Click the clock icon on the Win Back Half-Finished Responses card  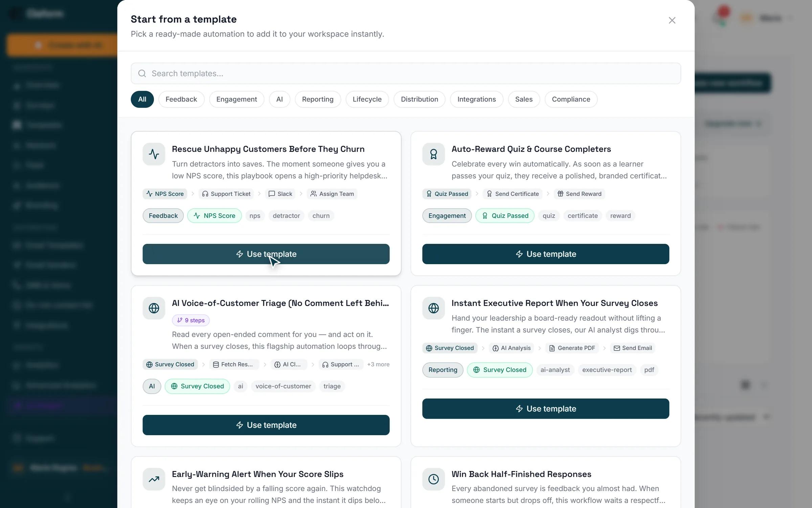click(x=433, y=479)
